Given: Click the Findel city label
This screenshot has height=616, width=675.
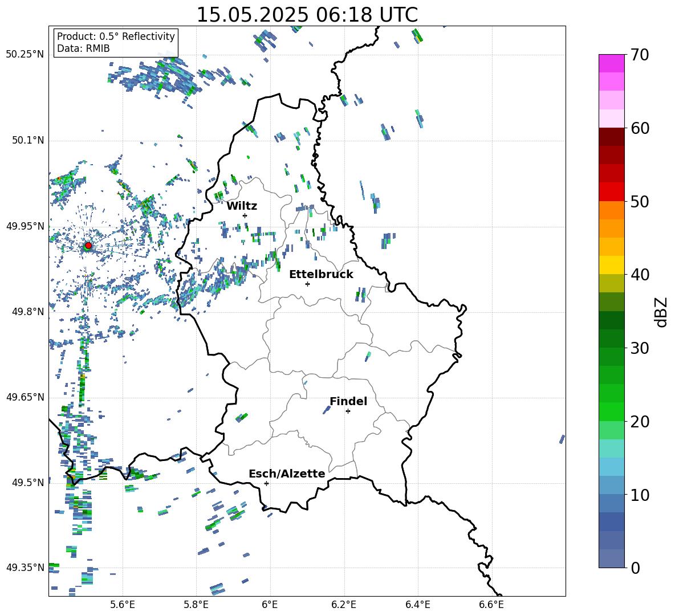Looking at the screenshot, I should 348,401.
